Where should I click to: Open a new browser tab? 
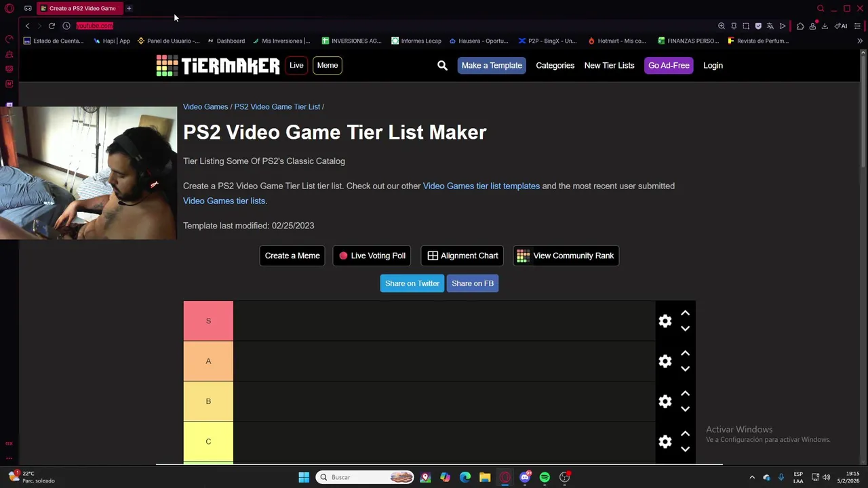tap(129, 8)
